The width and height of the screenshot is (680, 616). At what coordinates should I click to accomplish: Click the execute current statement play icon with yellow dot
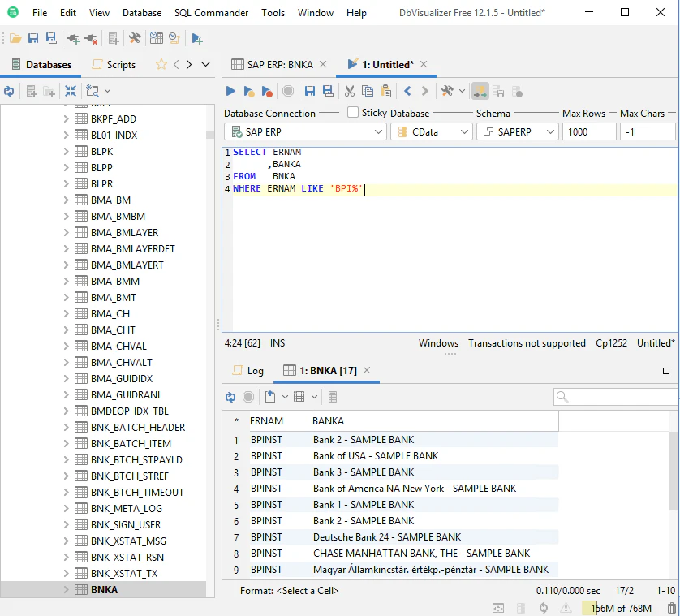[x=249, y=91]
